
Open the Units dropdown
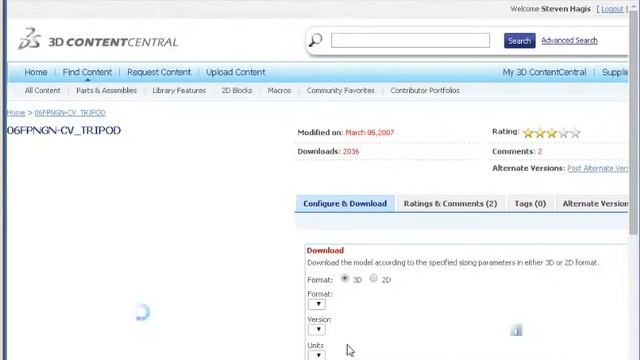317,355
